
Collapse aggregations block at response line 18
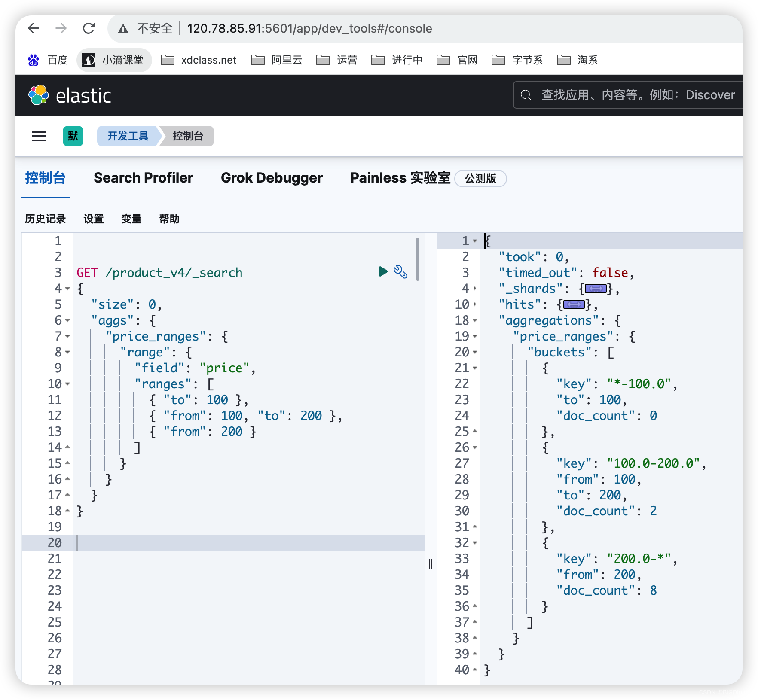[x=475, y=320]
